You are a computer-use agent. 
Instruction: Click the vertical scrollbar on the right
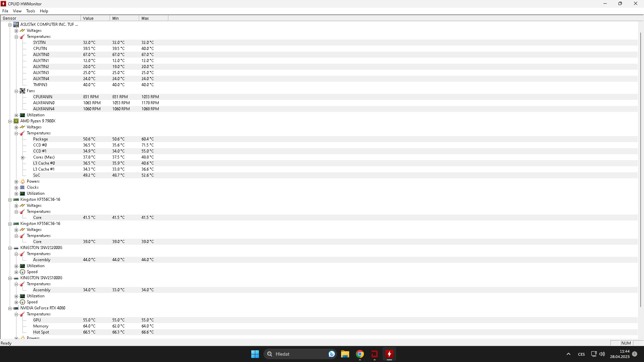point(640,168)
